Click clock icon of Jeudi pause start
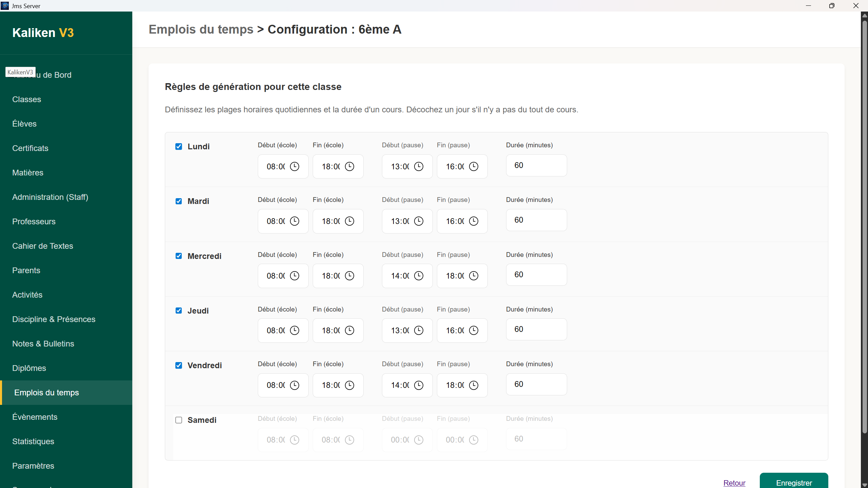Viewport: 868px width, 488px height. coord(419,331)
